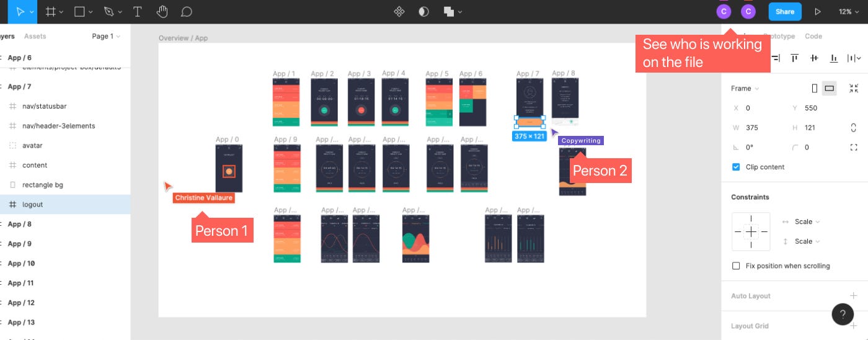
Task: Select the nav/statusbar layer
Action: pyautogui.click(x=65, y=106)
